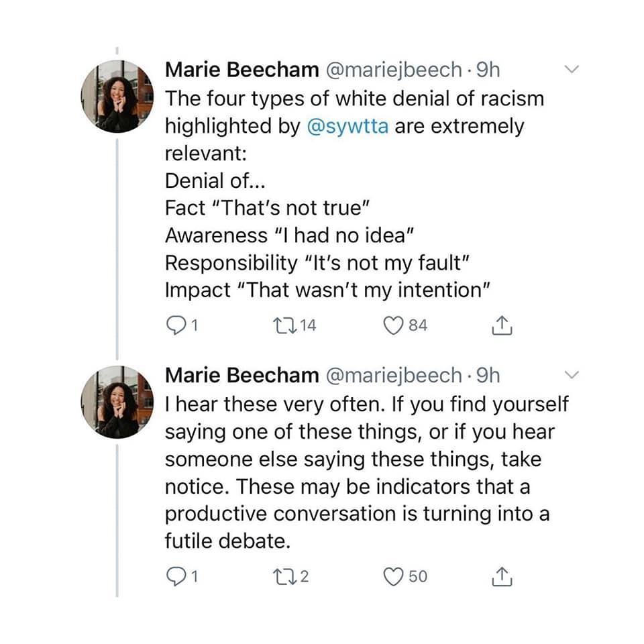
Task: Expand the second tweet's chevron options menu
Action: click(572, 374)
